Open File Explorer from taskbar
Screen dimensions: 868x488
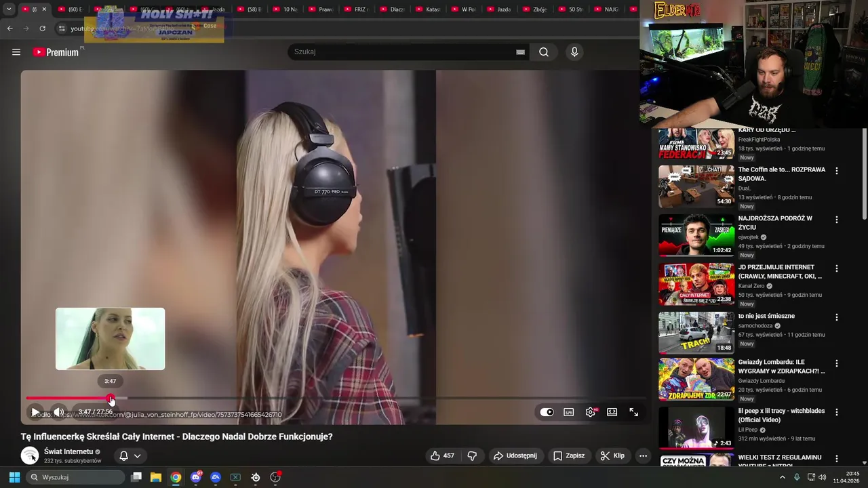[155, 477]
